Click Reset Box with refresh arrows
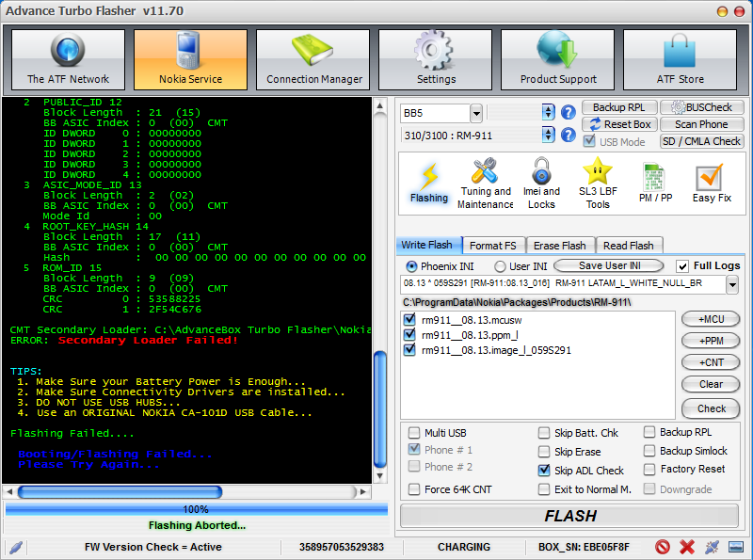The image size is (753, 560). [619, 124]
